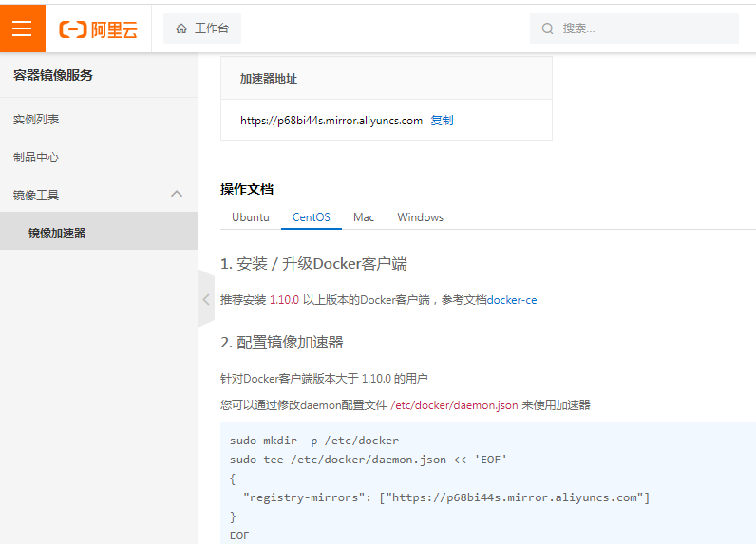Click the 操作文档 heading
This screenshot has width=756, height=544.
[x=247, y=189]
